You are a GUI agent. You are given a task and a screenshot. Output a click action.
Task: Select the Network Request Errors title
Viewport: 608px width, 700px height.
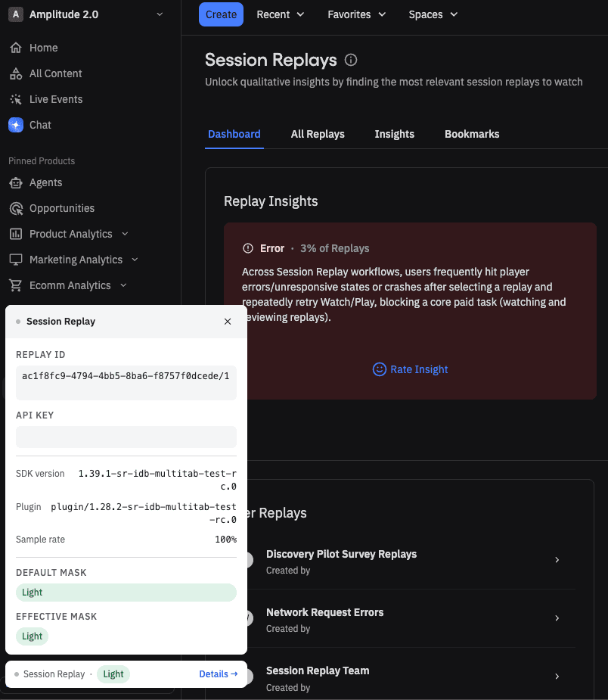(x=324, y=612)
